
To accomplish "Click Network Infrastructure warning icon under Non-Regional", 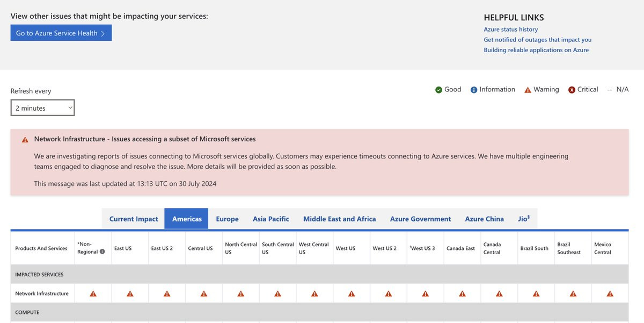I will pyautogui.click(x=93, y=293).
